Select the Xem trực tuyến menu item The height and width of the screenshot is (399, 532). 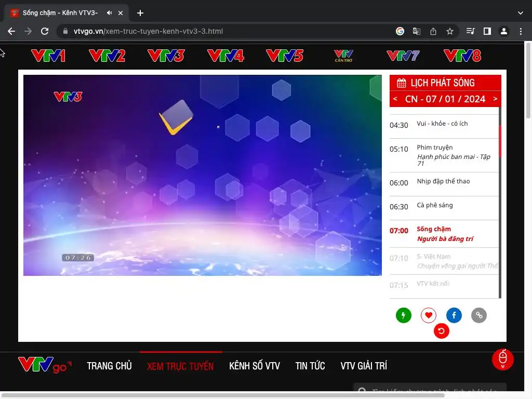[180, 366]
